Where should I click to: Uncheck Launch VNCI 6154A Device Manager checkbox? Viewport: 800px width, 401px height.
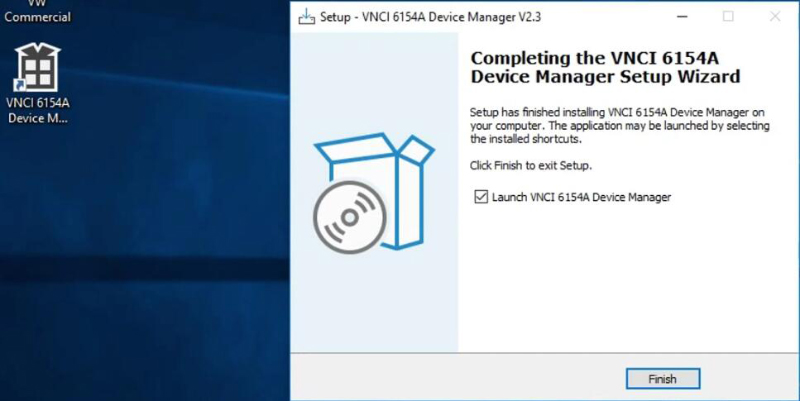pyautogui.click(x=481, y=196)
